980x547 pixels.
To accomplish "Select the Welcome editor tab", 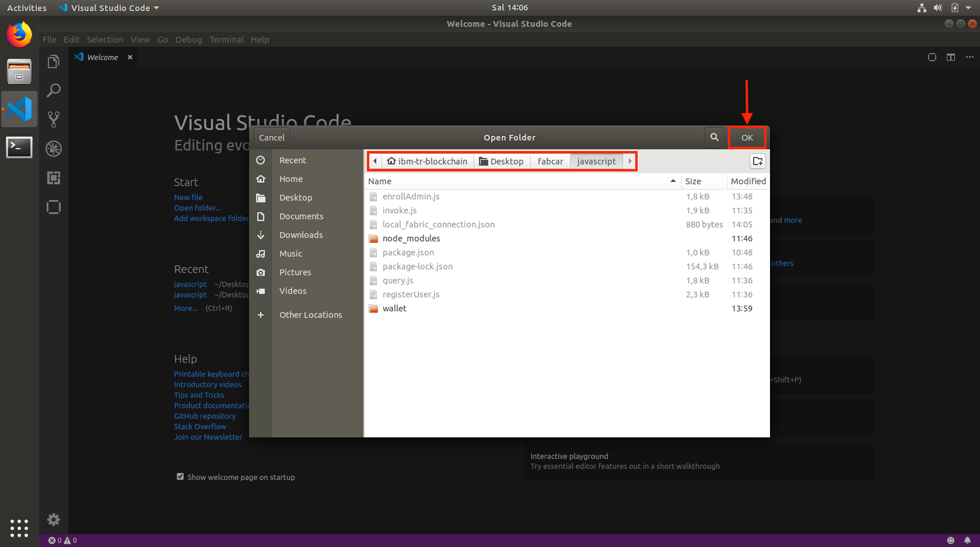I will click(x=103, y=57).
